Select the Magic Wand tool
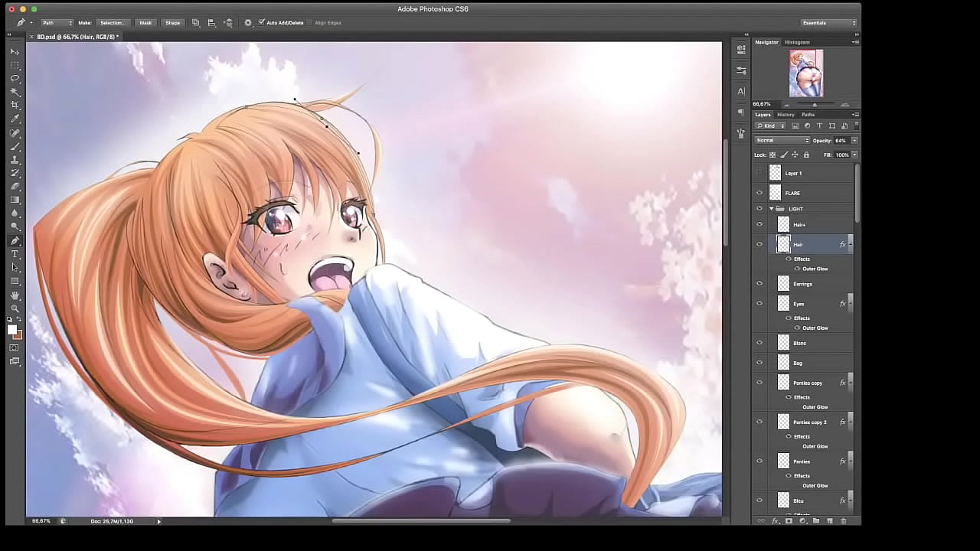 coord(15,92)
